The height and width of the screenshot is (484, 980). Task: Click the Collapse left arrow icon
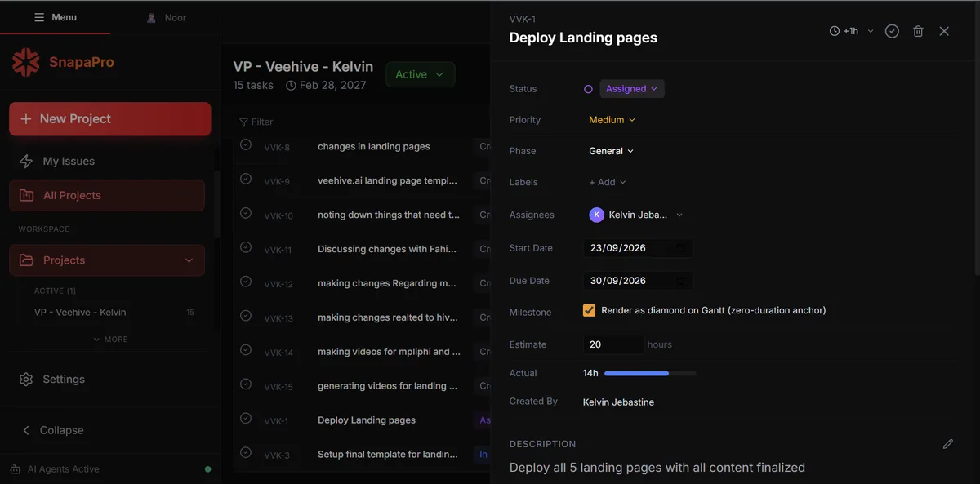26,430
